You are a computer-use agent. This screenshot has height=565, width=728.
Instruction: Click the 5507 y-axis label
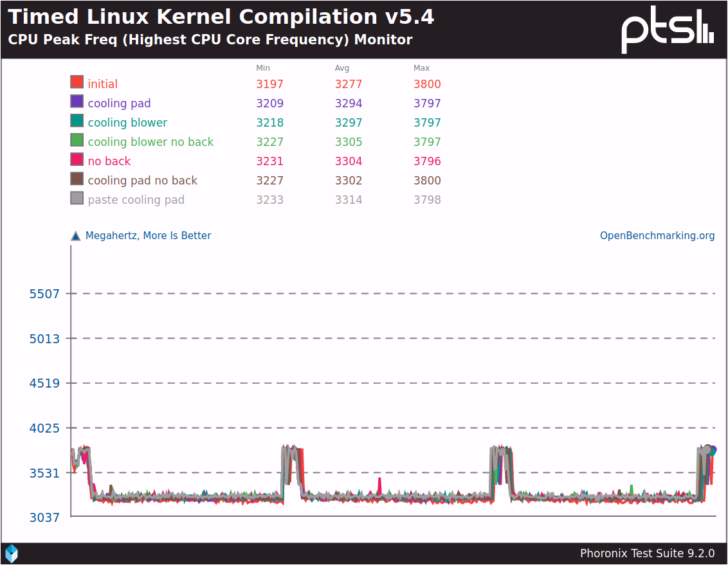point(44,294)
